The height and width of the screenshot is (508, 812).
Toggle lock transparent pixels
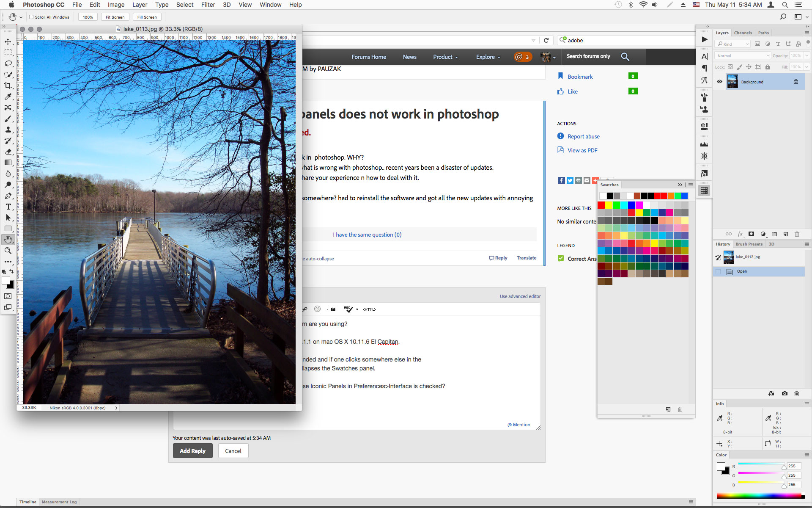[730, 67]
